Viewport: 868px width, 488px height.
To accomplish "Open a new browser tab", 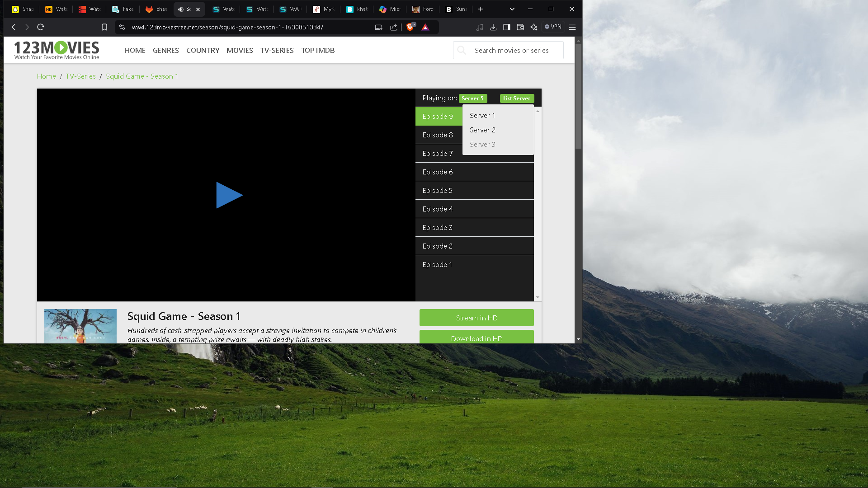I will point(481,9).
